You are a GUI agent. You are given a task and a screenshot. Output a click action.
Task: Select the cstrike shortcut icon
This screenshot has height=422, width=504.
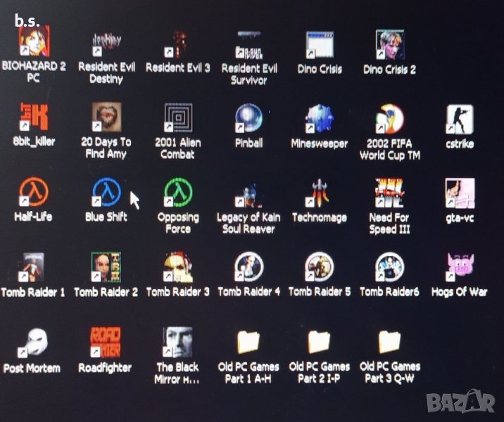(x=459, y=120)
